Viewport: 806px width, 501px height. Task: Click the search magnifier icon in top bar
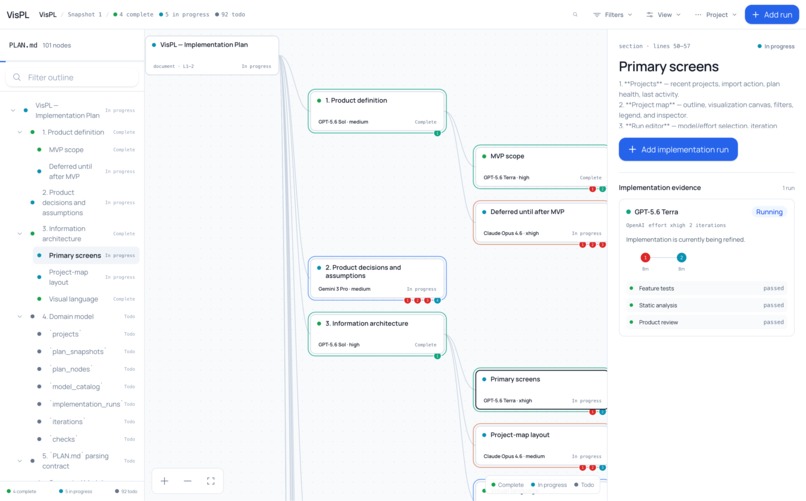[575, 15]
